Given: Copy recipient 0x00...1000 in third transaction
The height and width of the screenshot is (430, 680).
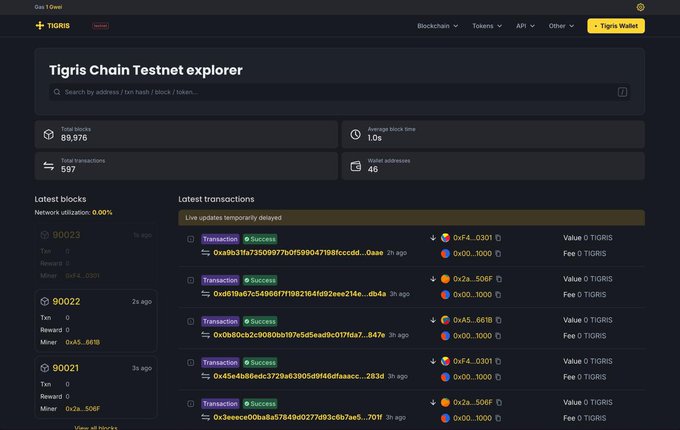Looking at the screenshot, I should (498, 336).
